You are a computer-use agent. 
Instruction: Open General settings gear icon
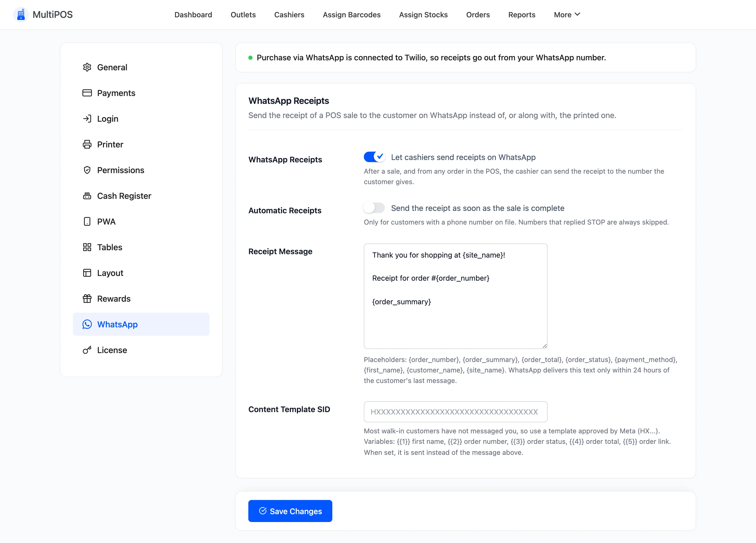pyautogui.click(x=87, y=67)
